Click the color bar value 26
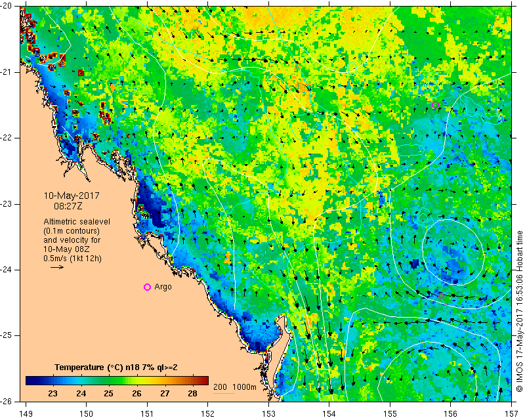Image resolution: width=525 pixels, height=420 pixels. [136, 394]
